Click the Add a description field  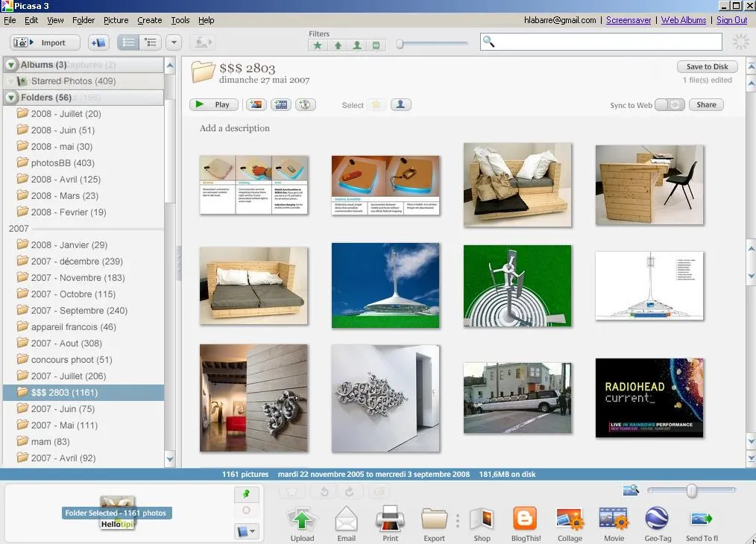tap(235, 128)
